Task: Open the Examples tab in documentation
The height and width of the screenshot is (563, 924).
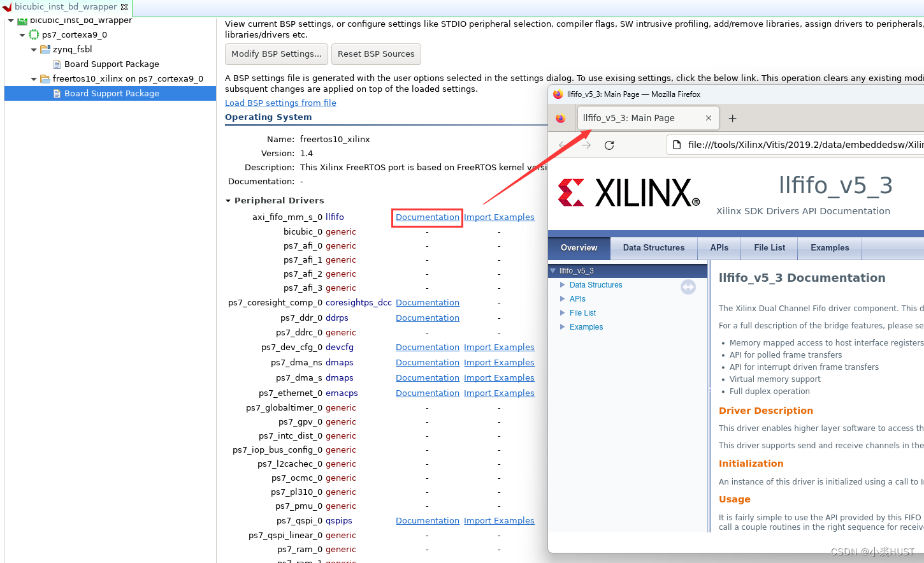Action: click(830, 248)
